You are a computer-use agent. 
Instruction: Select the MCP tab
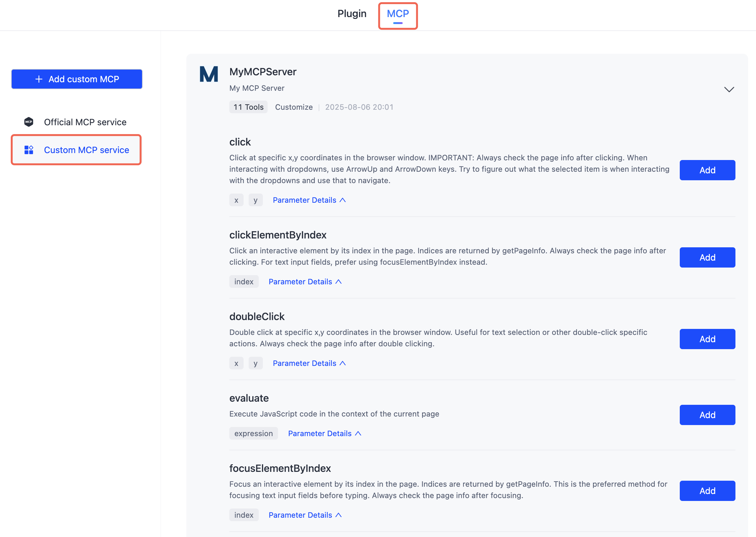[x=398, y=14]
